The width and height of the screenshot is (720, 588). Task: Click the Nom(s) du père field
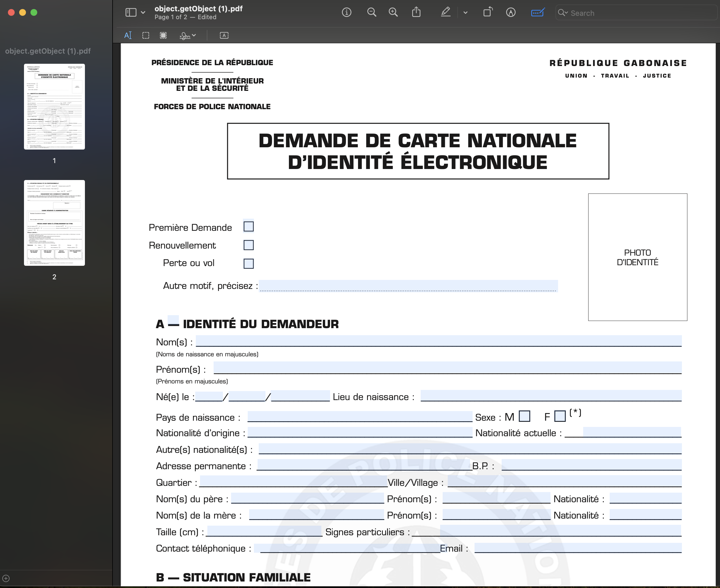pos(308,498)
